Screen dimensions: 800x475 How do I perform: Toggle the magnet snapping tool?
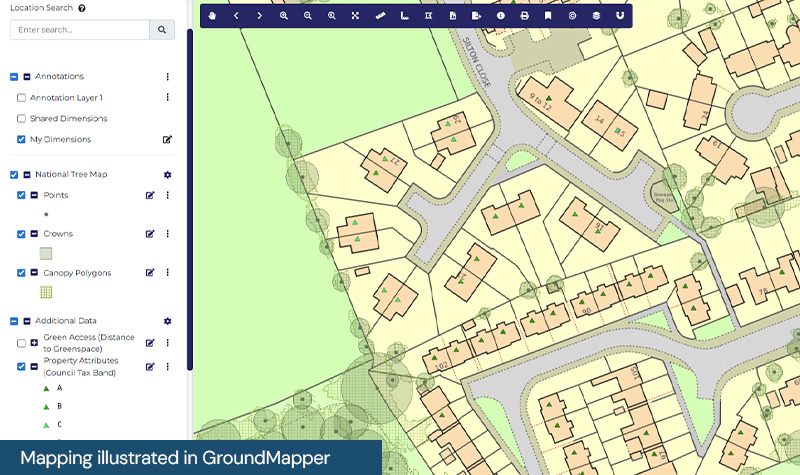(x=620, y=16)
